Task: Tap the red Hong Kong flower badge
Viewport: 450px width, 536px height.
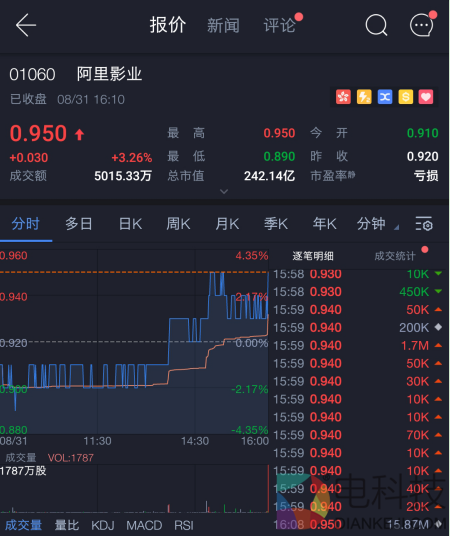Action: point(343,97)
